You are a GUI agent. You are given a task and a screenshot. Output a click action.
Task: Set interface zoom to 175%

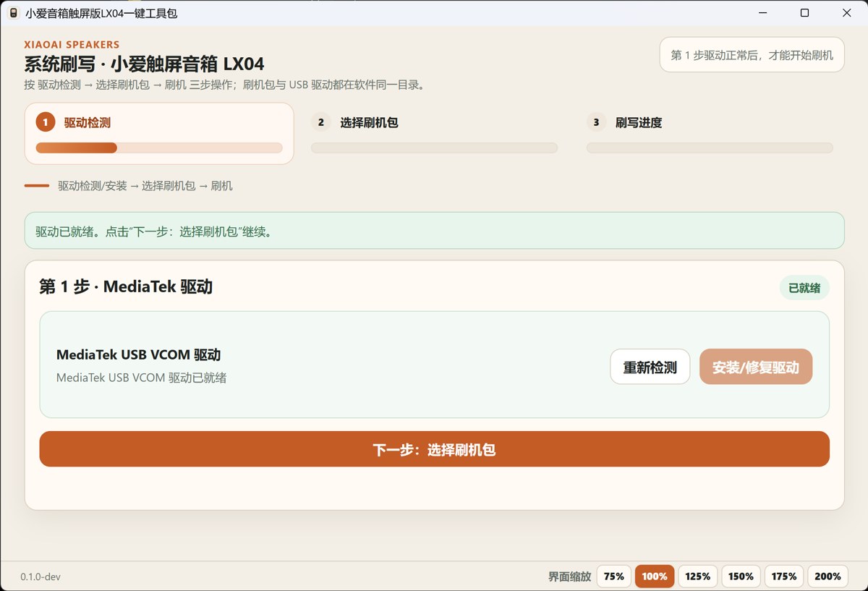[784, 577]
